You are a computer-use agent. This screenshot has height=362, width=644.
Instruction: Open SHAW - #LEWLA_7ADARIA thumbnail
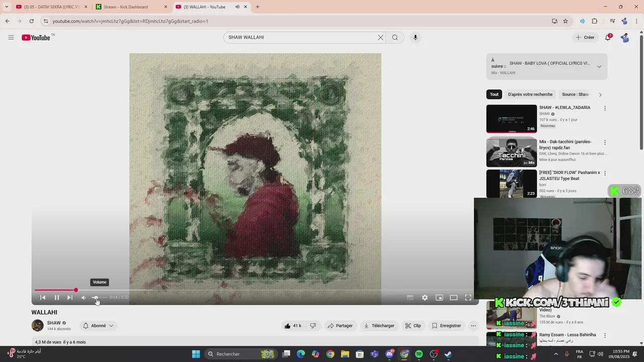(512, 119)
